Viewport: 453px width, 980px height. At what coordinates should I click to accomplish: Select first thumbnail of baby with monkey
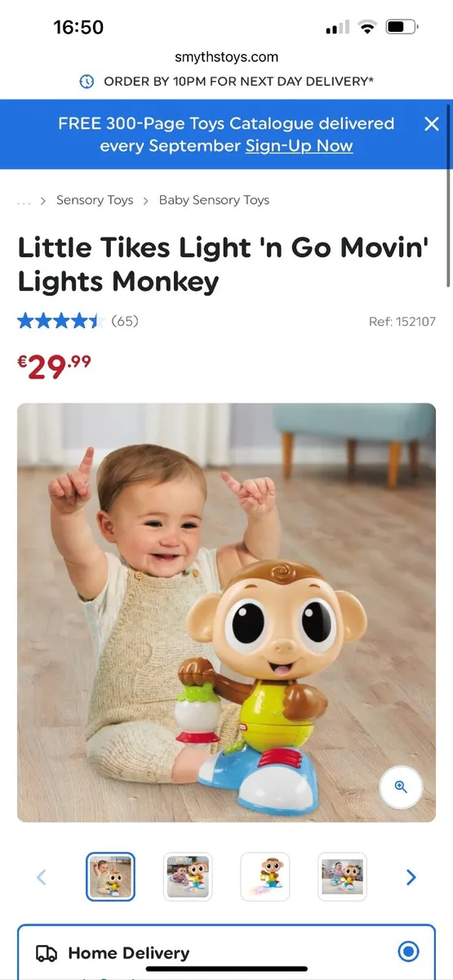pyautogui.click(x=110, y=877)
